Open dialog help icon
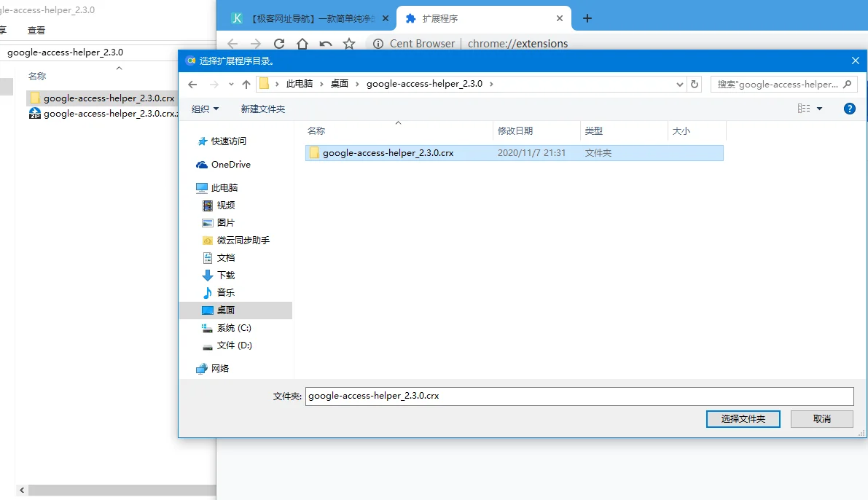This screenshot has height=500, width=868. [849, 109]
